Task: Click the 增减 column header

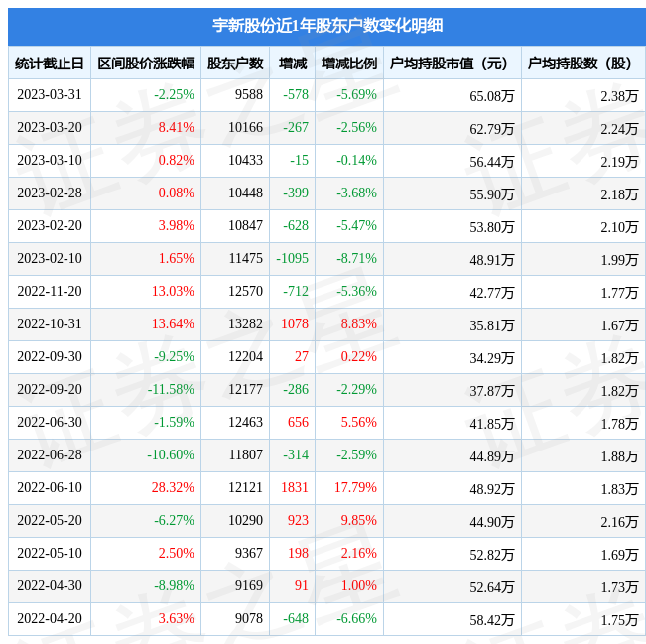Action: [x=293, y=64]
